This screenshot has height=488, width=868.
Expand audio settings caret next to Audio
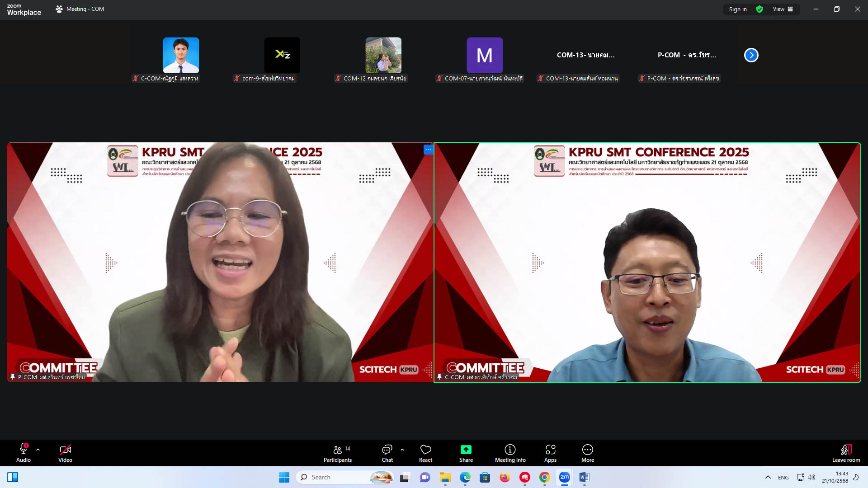(x=38, y=450)
